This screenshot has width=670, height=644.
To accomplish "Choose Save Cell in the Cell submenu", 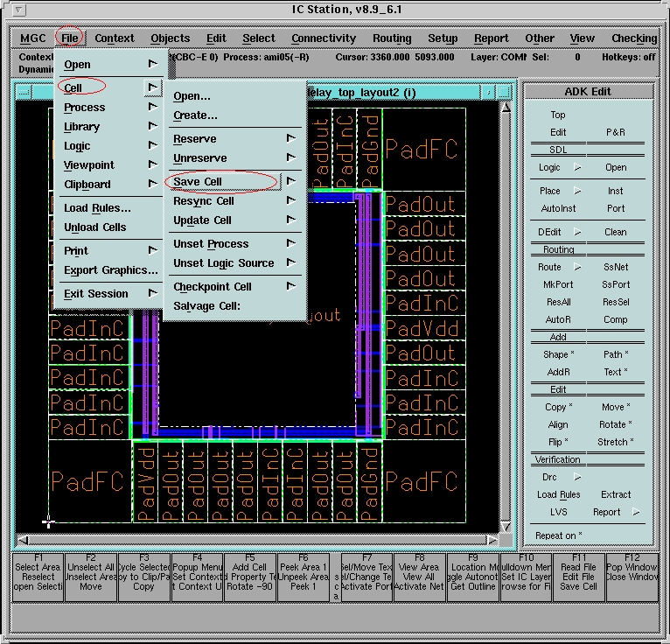I will tap(198, 181).
